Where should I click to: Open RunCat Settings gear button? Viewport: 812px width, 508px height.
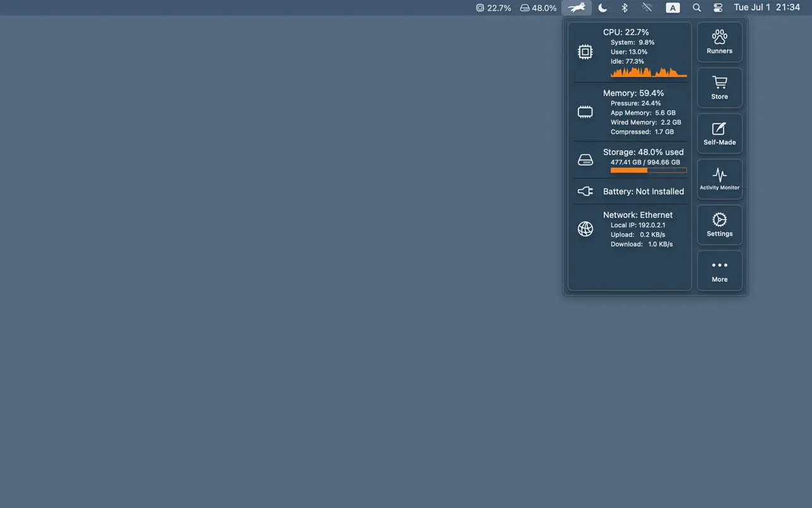(719, 225)
